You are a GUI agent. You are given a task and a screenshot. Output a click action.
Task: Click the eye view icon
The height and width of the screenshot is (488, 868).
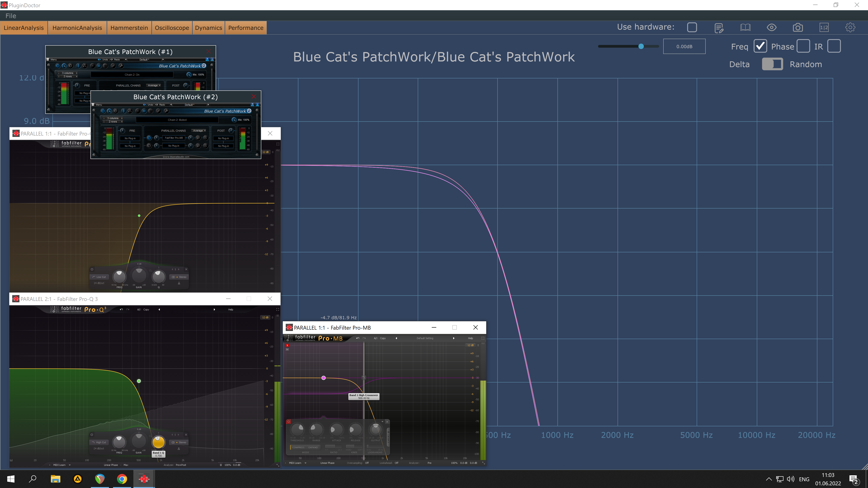(x=771, y=28)
